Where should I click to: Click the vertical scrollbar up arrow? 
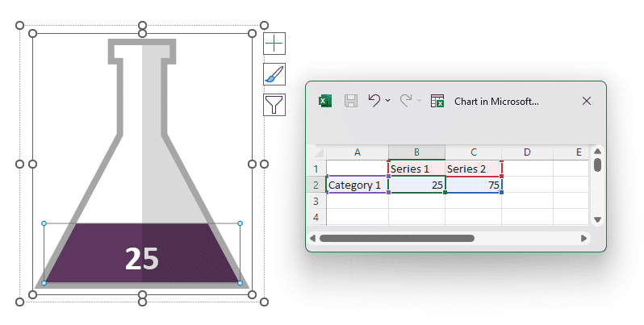597,152
